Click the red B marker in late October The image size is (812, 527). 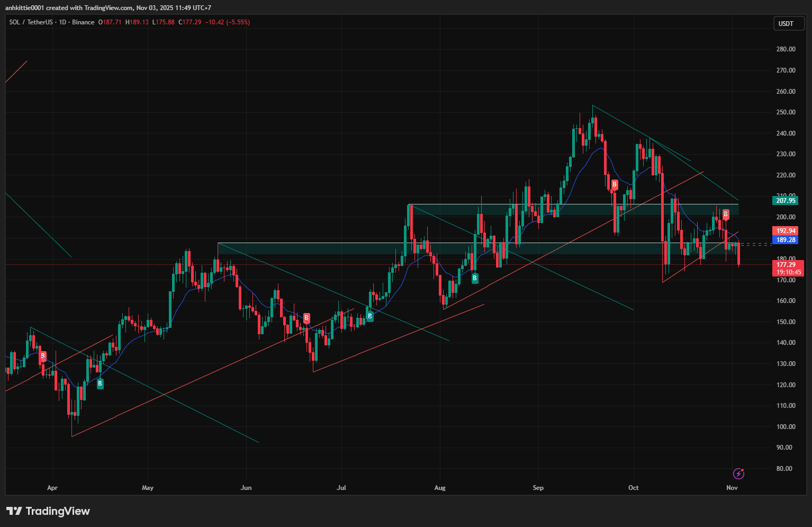point(726,214)
